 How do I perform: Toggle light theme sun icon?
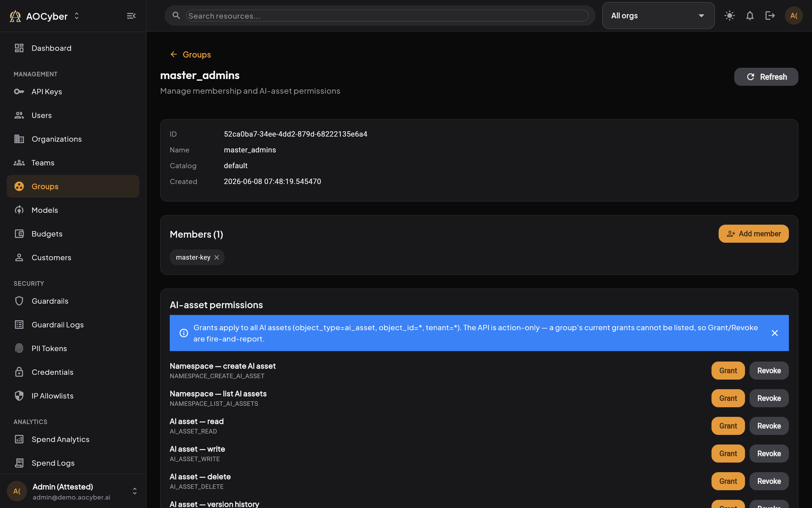[x=729, y=16]
